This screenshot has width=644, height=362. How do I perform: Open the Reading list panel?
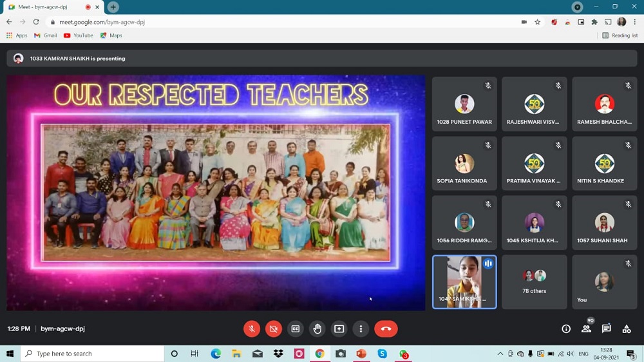620,35
